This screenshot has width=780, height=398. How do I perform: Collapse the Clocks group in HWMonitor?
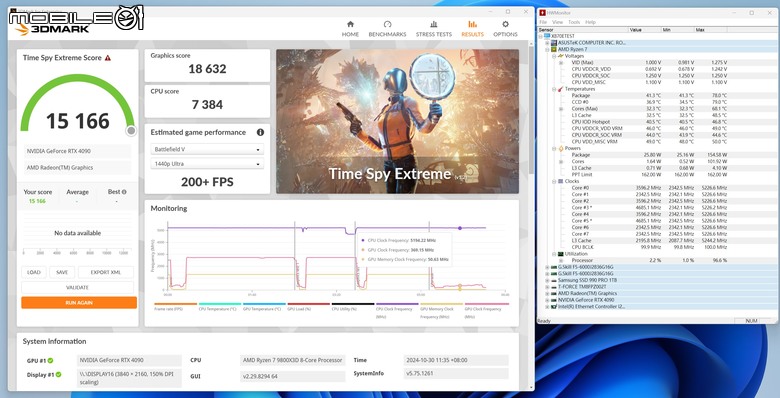(554, 181)
